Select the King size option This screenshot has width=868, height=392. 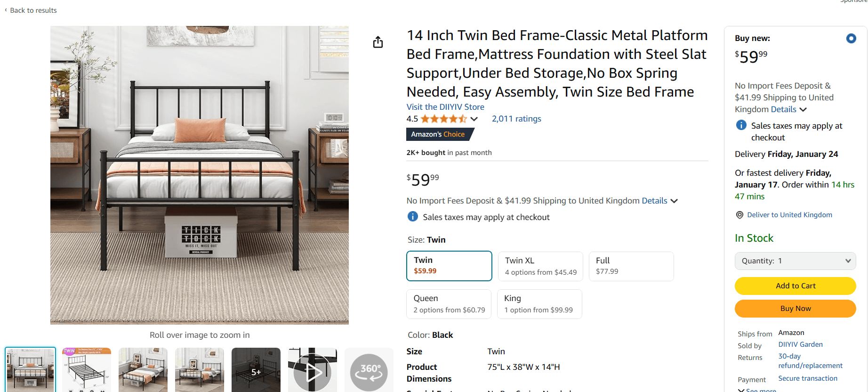[x=539, y=304]
